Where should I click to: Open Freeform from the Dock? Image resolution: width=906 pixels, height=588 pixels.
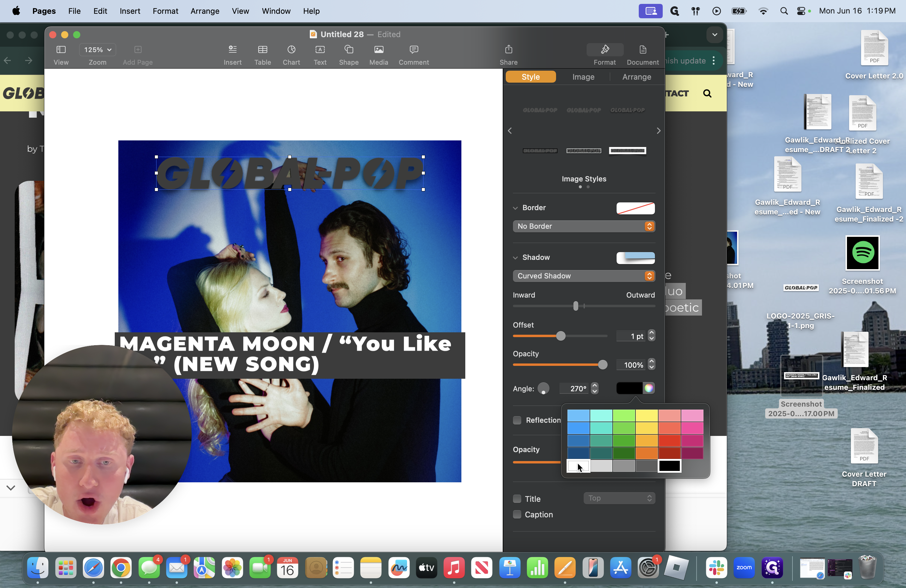click(398, 568)
